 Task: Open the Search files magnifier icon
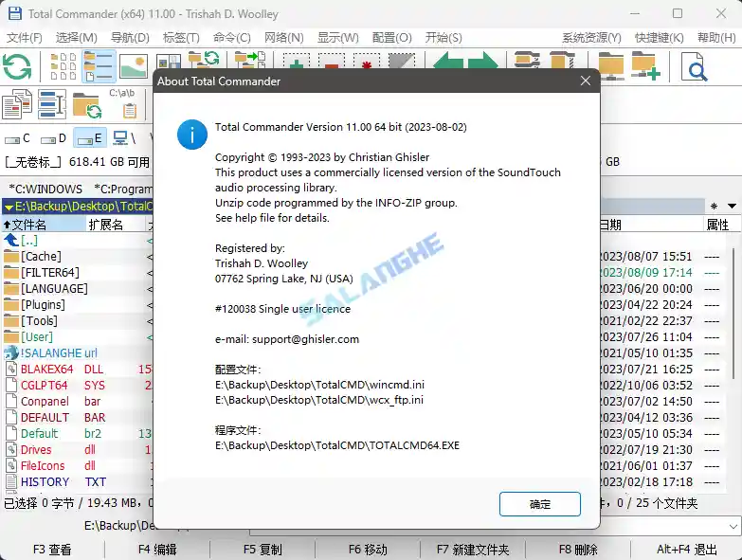tap(695, 66)
